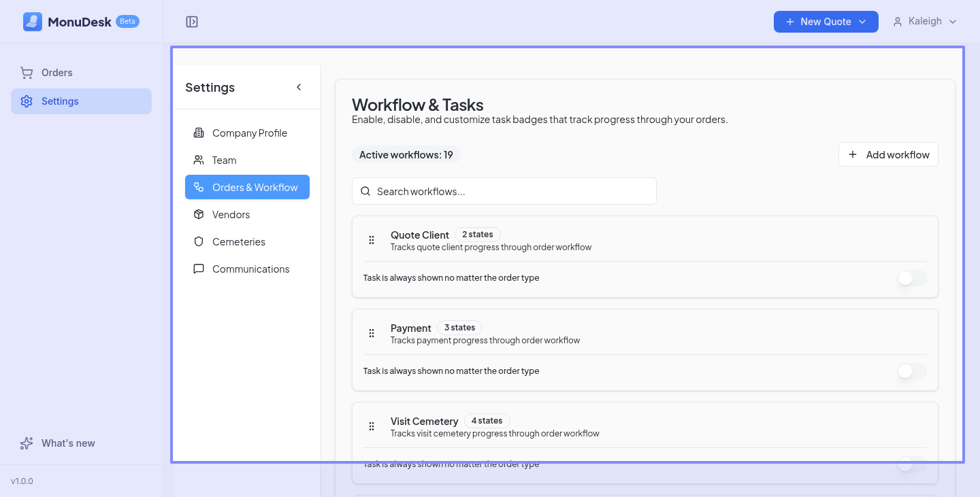The width and height of the screenshot is (980, 497).
Task: Enable Payment always-shown toggle
Action: pos(911,371)
